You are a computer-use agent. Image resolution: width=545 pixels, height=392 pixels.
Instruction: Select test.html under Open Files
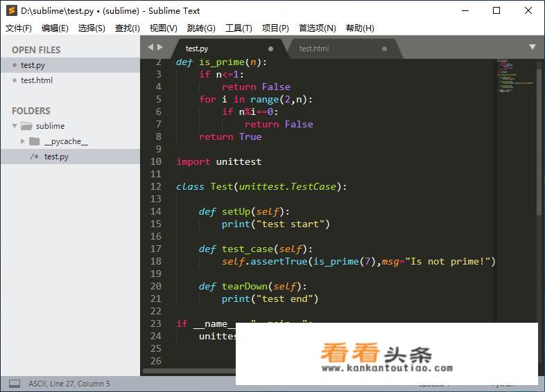coord(70,80)
